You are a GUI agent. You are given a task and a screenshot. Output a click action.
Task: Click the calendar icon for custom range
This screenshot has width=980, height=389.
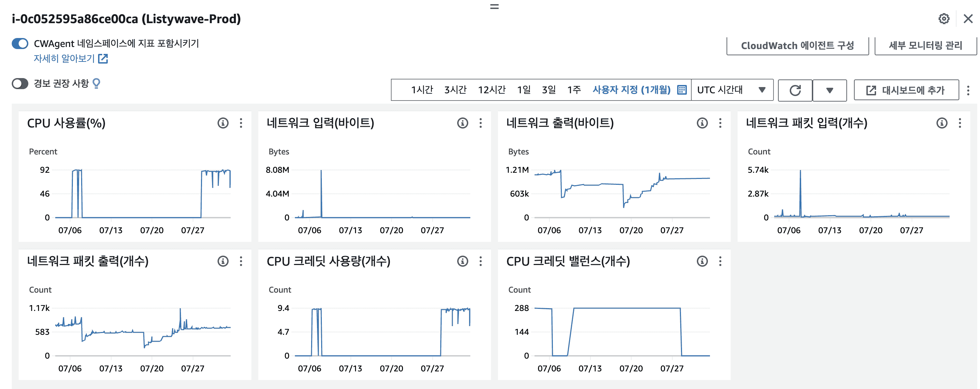click(x=682, y=90)
